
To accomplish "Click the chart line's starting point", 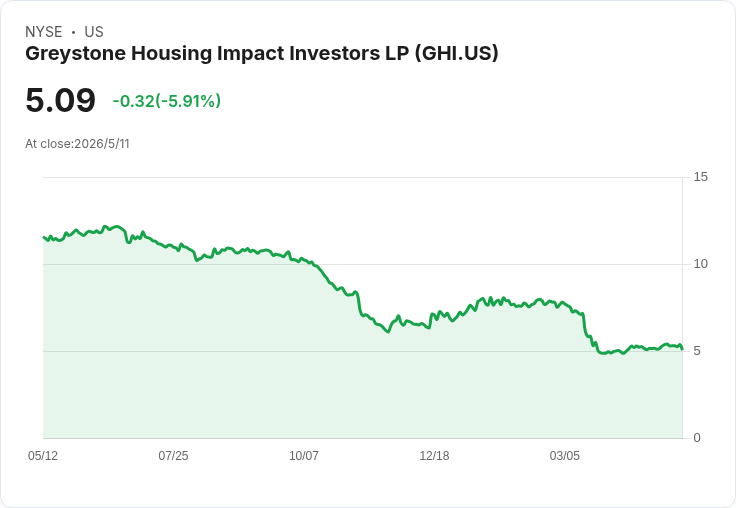I will tap(44, 237).
